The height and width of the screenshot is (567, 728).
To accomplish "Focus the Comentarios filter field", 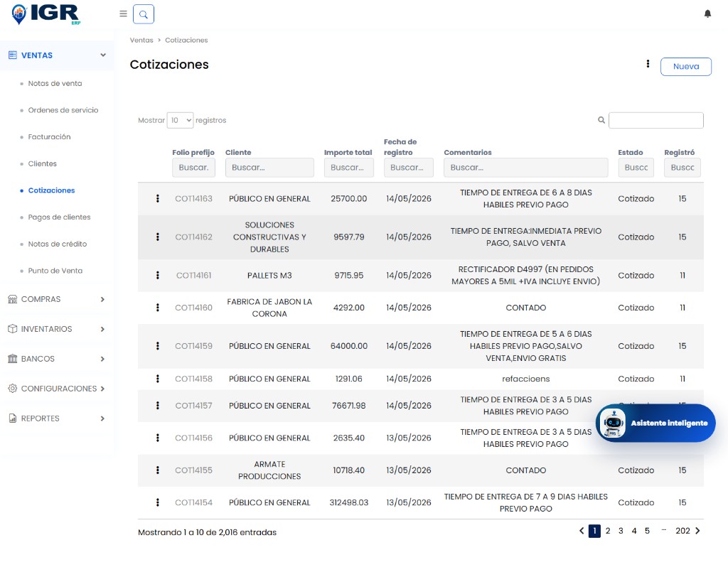I will (x=526, y=168).
